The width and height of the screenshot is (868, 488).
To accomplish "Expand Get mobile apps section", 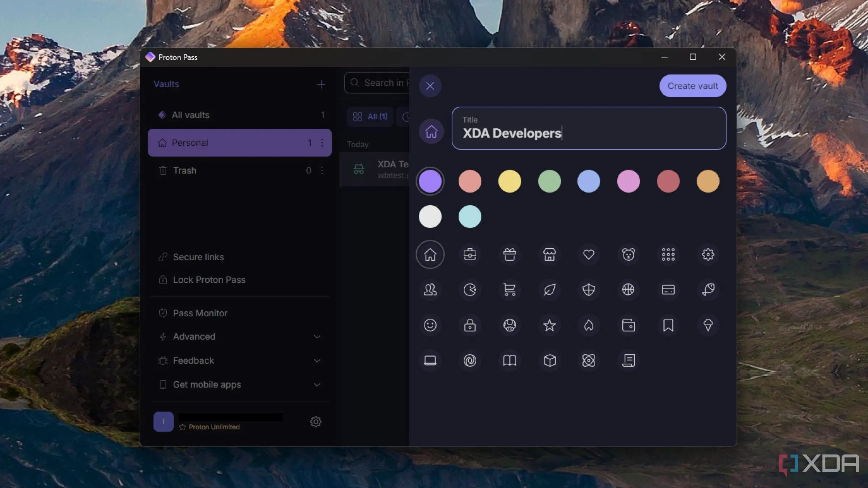I will coord(239,385).
